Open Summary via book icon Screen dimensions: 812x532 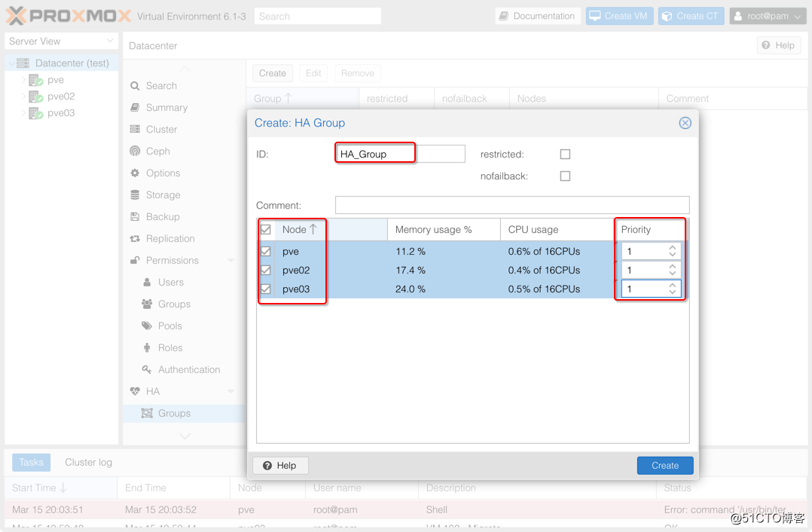pyautogui.click(x=135, y=108)
